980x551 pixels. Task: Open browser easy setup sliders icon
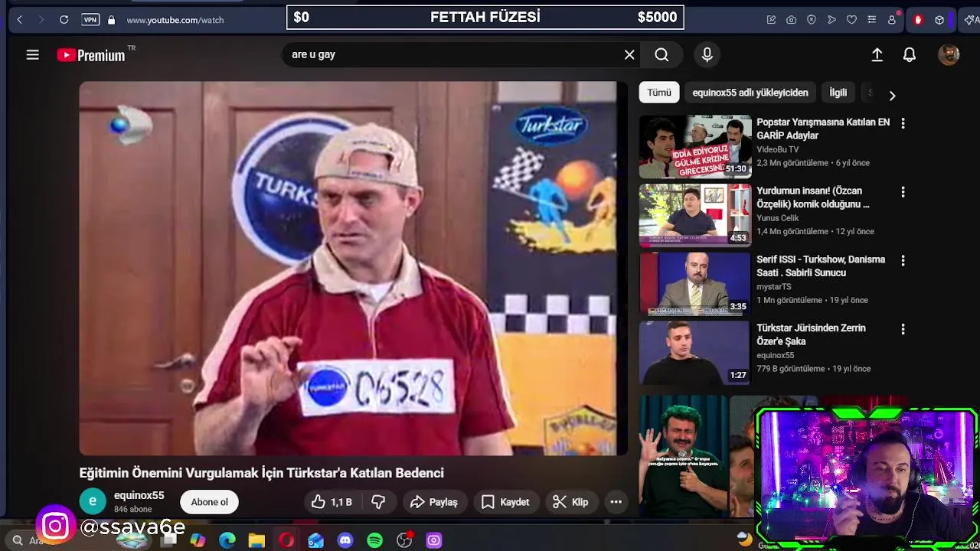tap(871, 20)
